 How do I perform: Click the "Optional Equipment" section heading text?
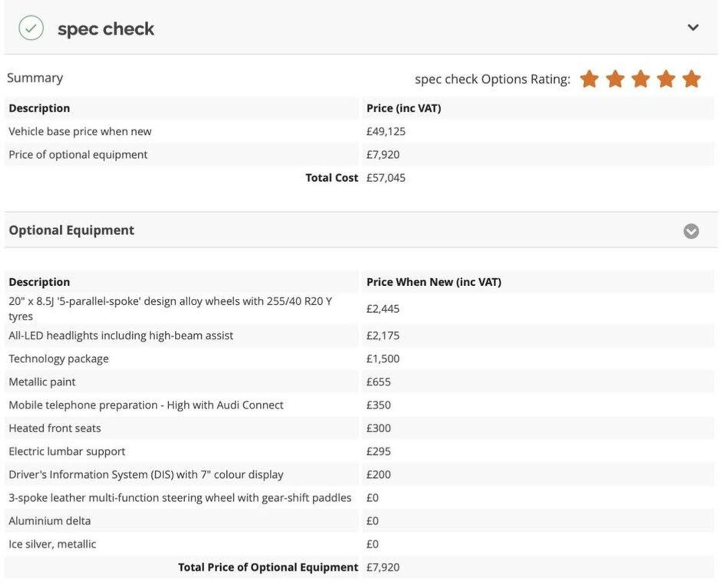point(72,230)
